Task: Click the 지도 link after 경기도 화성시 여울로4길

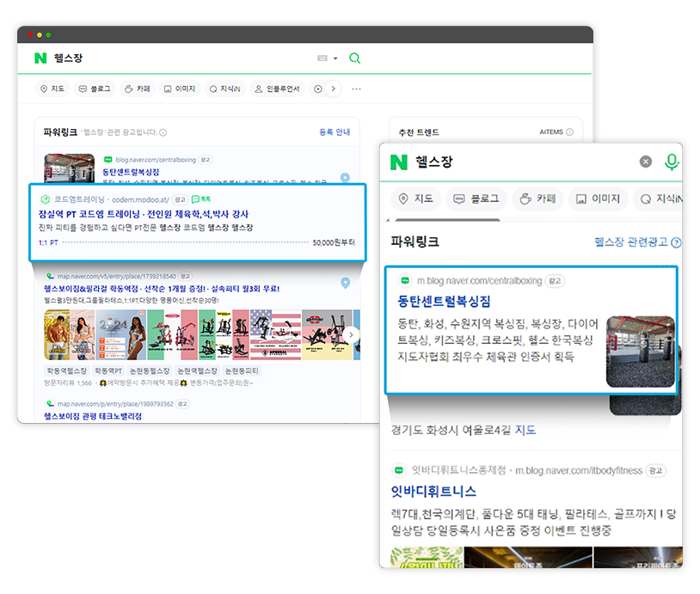Action: (525, 430)
